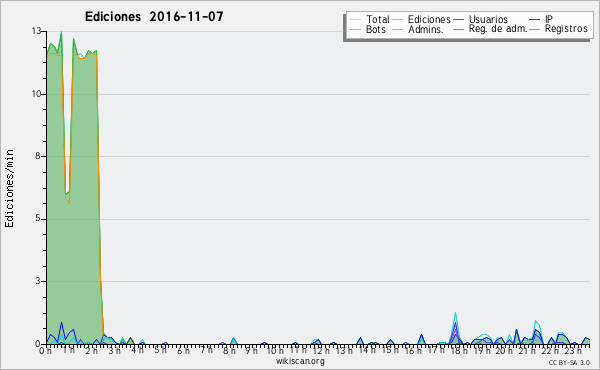Click the blue line swatch beside Usuarios

tap(458, 20)
